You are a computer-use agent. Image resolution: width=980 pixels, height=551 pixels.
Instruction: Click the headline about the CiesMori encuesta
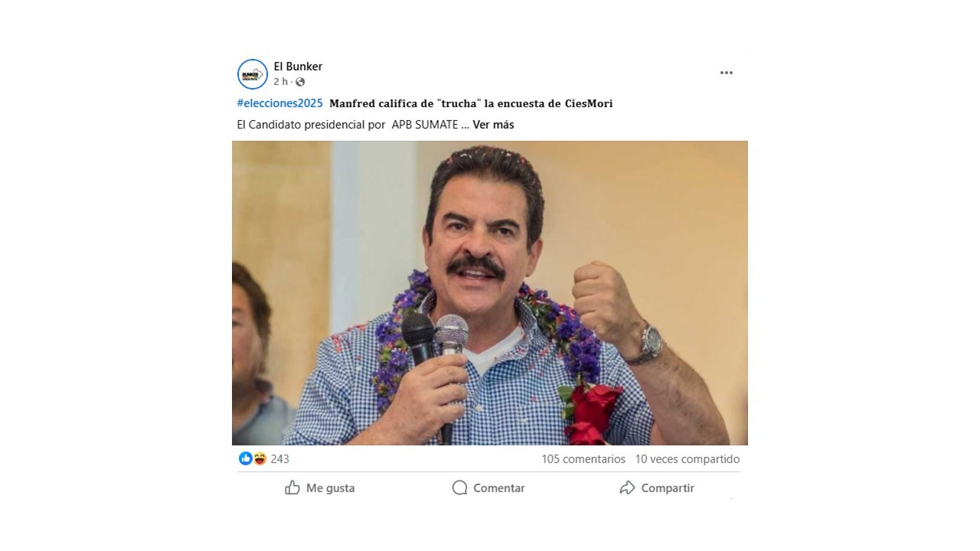pos(471,103)
